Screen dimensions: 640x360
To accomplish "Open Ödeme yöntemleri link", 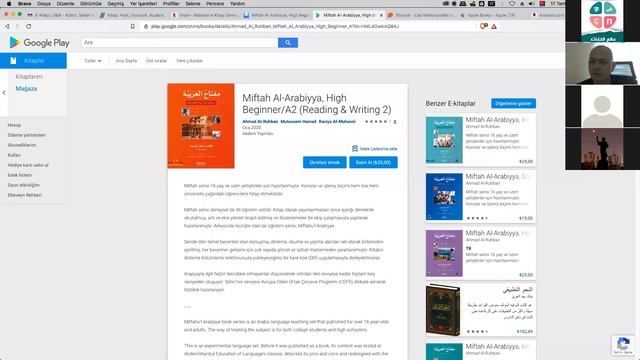I will (27, 135).
